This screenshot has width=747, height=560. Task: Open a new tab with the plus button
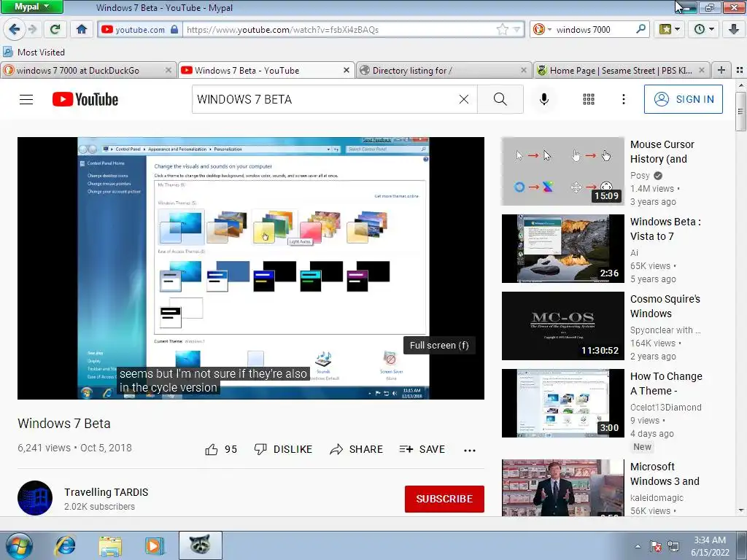(x=721, y=70)
